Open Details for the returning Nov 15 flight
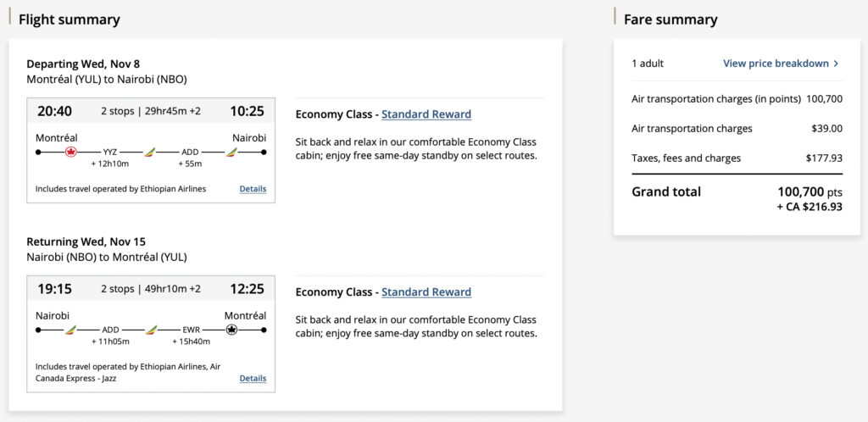 [x=253, y=378]
